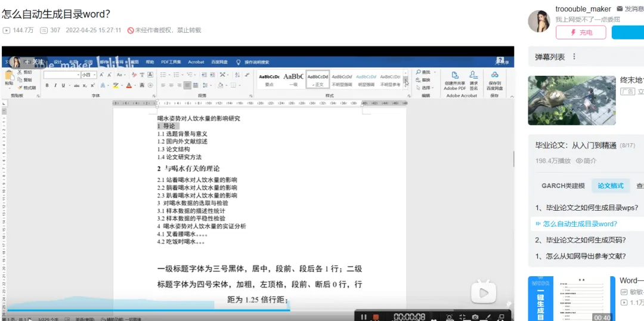
Task: Click the video progress bar
Action: click(258, 310)
